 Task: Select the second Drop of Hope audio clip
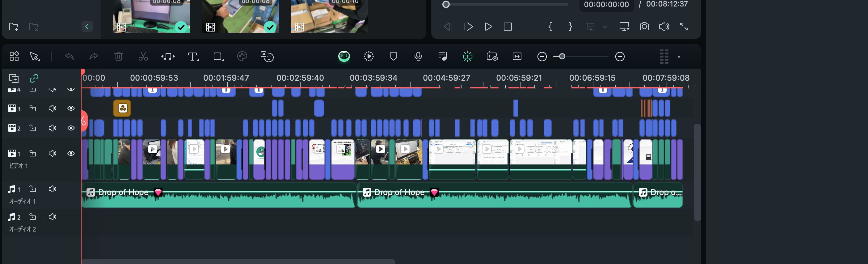[x=494, y=195]
